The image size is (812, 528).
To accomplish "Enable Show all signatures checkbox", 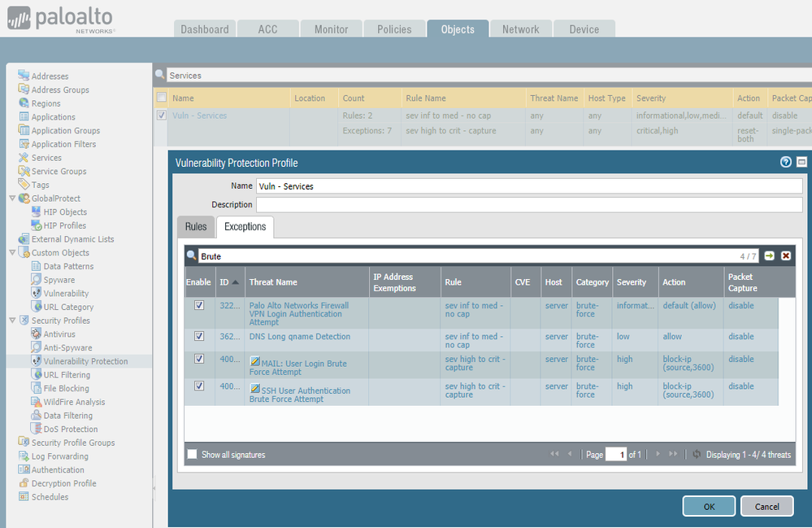I will pos(192,454).
